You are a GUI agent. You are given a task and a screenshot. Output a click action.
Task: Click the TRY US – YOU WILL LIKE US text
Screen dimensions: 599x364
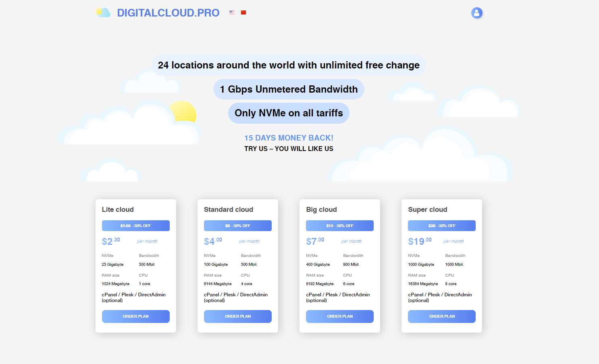click(x=289, y=149)
